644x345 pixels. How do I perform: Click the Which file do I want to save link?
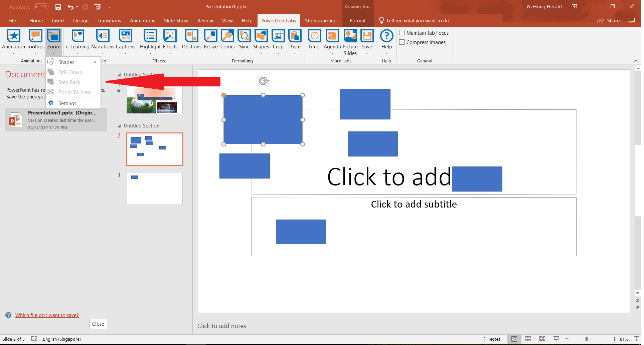(x=47, y=315)
